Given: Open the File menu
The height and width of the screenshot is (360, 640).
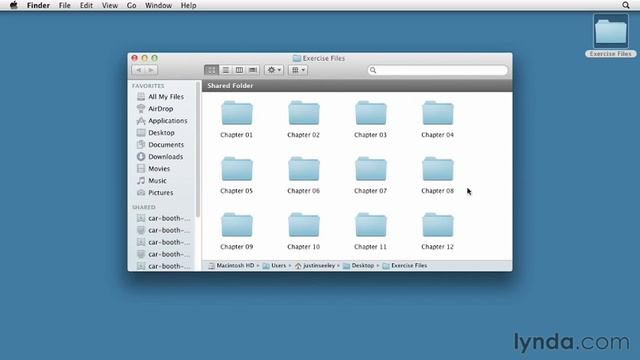Looking at the screenshot, I should click(x=64, y=5).
